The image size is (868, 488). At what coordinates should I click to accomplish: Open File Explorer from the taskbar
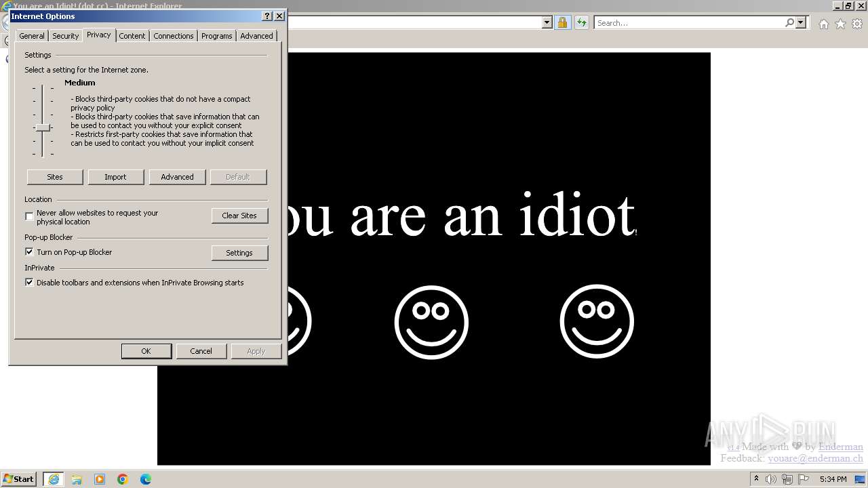pos(77,479)
